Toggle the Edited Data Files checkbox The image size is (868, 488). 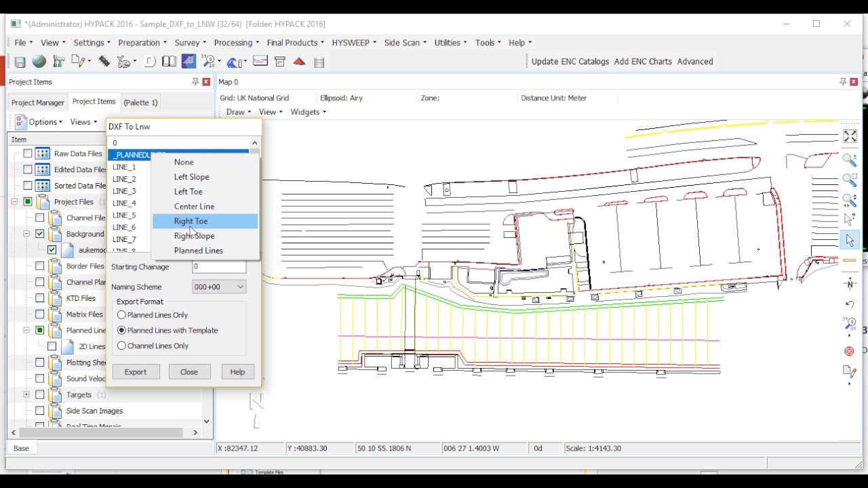28,169
